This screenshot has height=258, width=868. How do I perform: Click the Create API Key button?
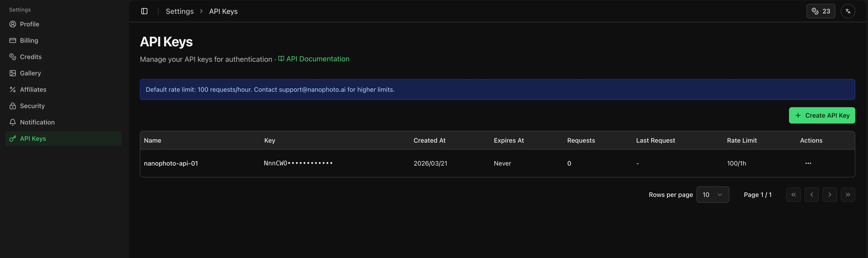click(x=822, y=115)
